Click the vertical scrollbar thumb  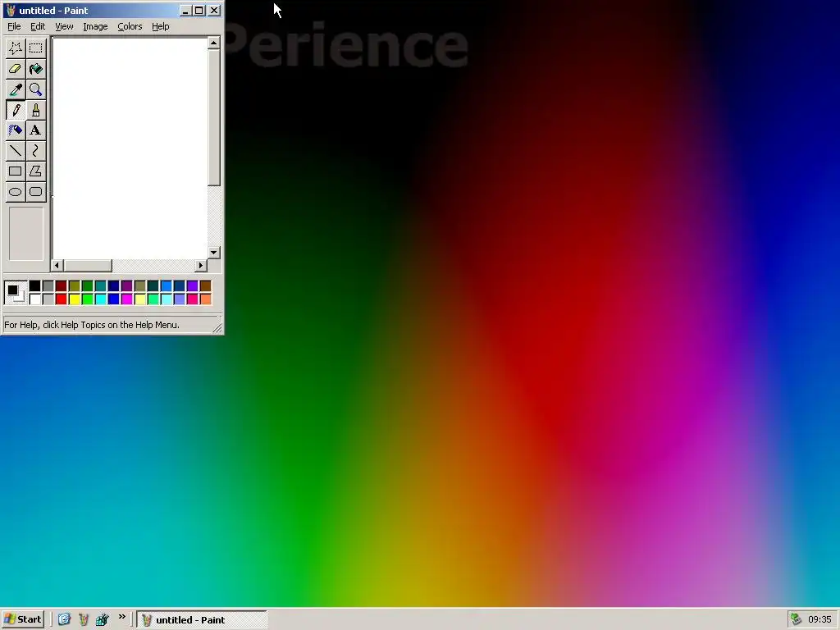click(214, 118)
